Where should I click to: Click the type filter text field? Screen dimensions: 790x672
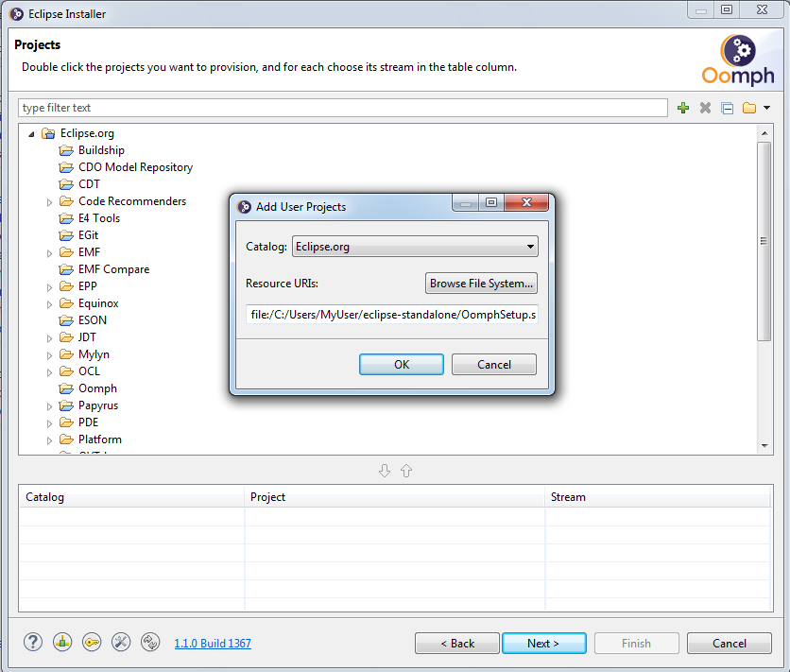[x=343, y=108]
